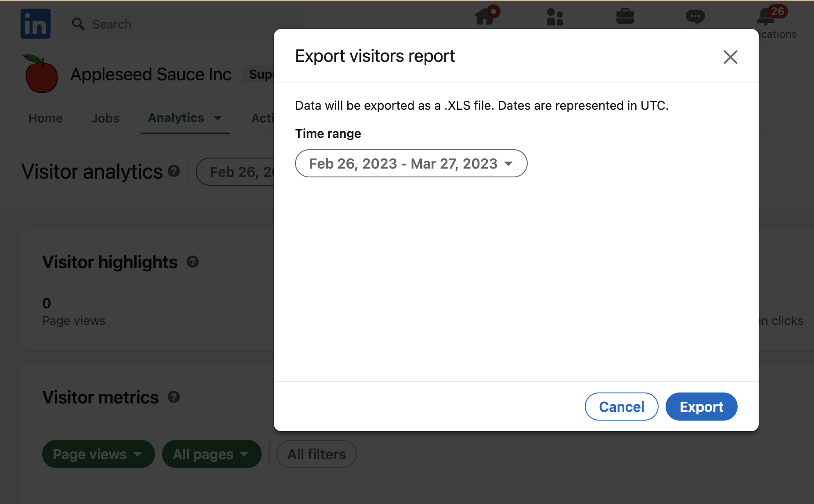
Task: Open the Messaging chat bubble icon
Action: tap(695, 17)
